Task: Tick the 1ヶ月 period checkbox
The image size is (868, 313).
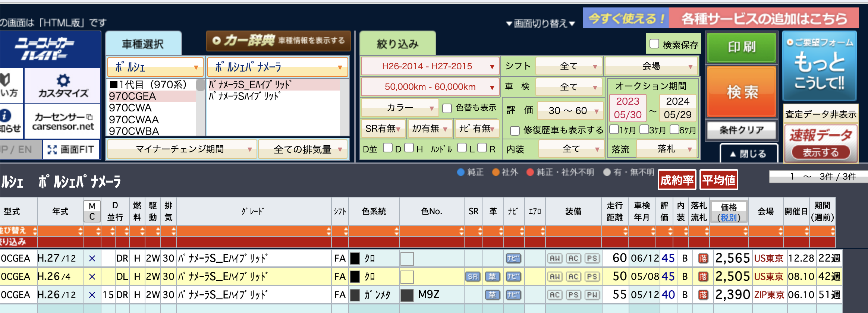Action: pyautogui.click(x=614, y=129)
